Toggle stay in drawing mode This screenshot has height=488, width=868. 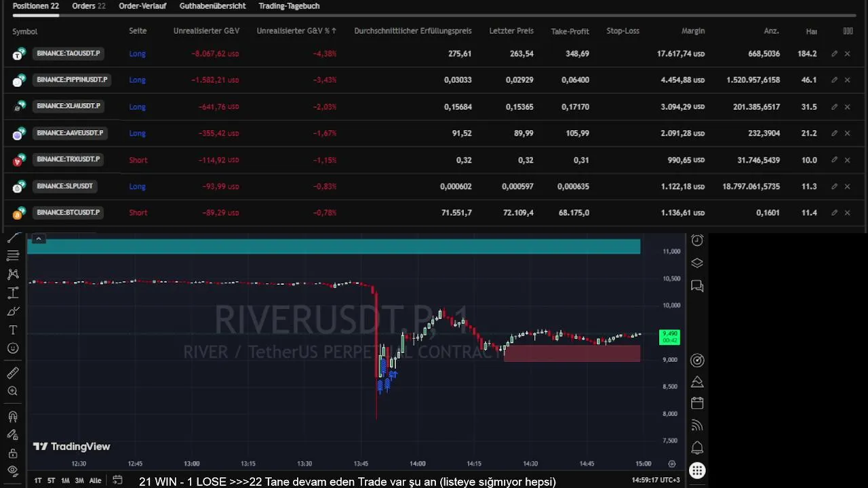point(13,434)
